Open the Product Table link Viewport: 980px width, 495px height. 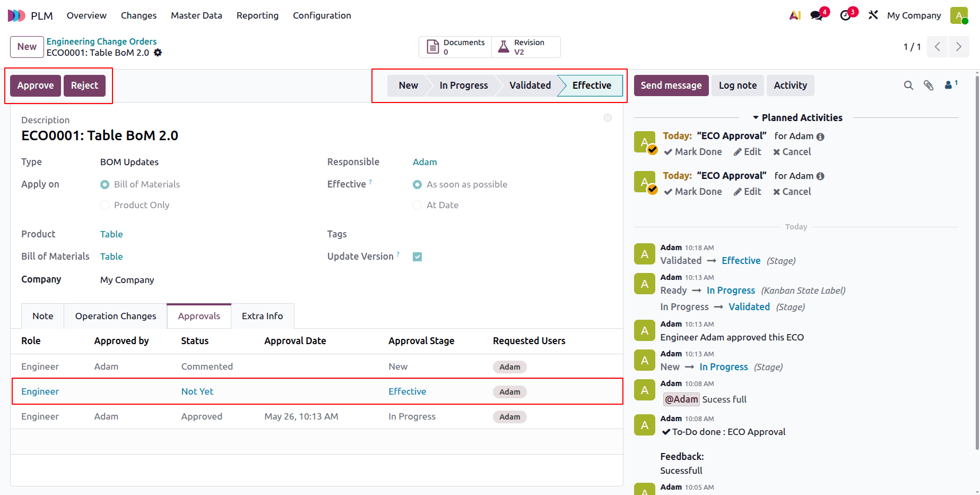point(111,235)
